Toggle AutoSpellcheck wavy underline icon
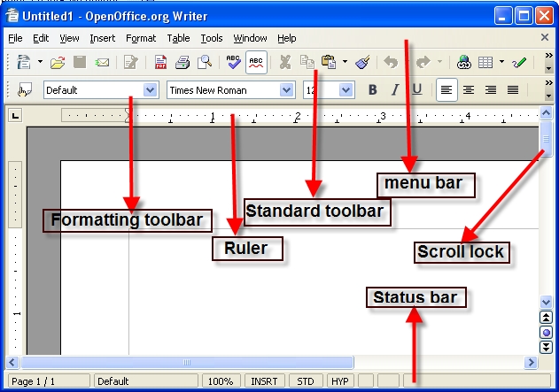The image size is (559, 392). [x=256, y=62]
